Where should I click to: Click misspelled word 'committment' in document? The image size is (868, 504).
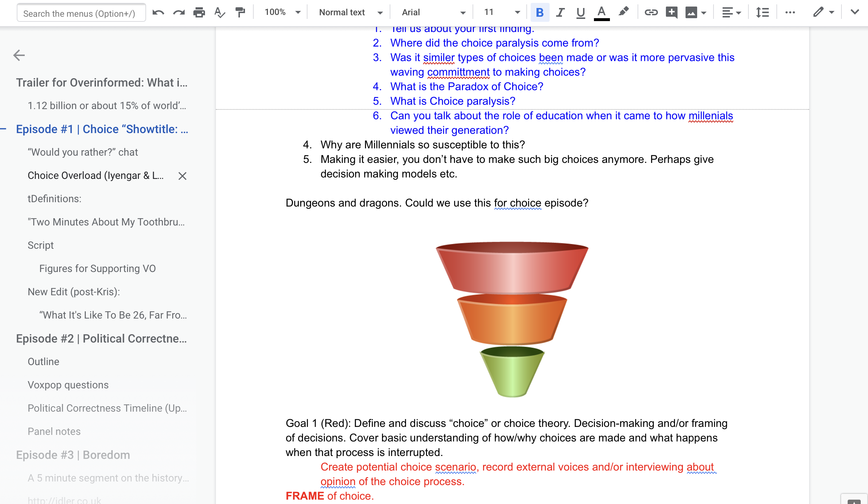pyautogui.click(x=458, y=72)
